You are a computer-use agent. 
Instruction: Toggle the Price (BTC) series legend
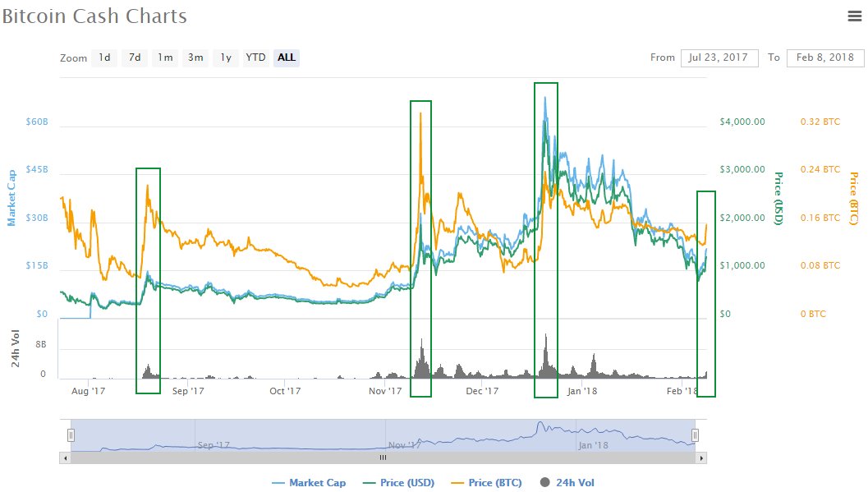pos(487,483)
